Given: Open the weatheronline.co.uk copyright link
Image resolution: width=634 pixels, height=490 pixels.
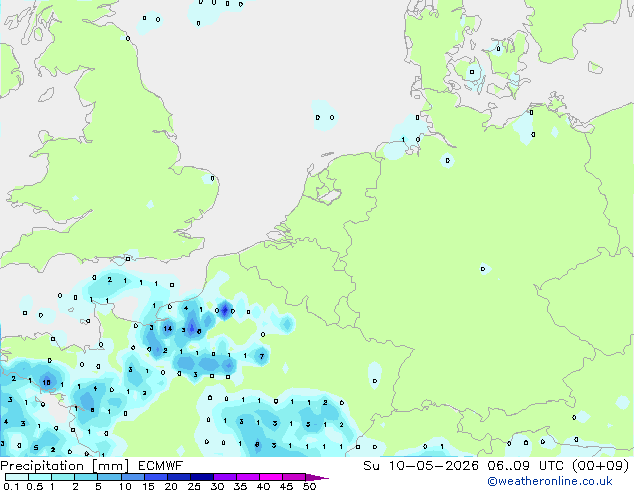Looking at the screenshot, I should (x=550, y=481).
